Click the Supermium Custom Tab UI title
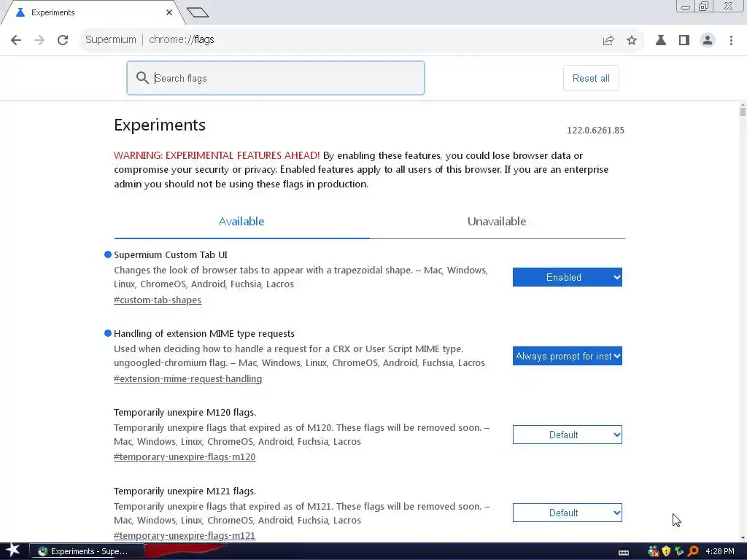This screenshot has width=747, height=560. pos(171,254)
